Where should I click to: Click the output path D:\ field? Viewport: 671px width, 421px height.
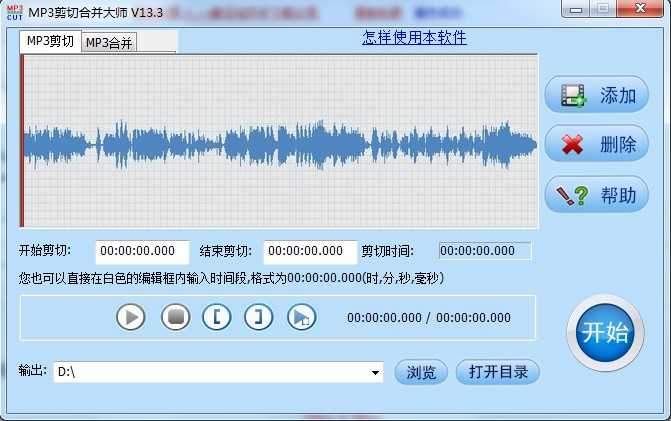coord(218,372)
